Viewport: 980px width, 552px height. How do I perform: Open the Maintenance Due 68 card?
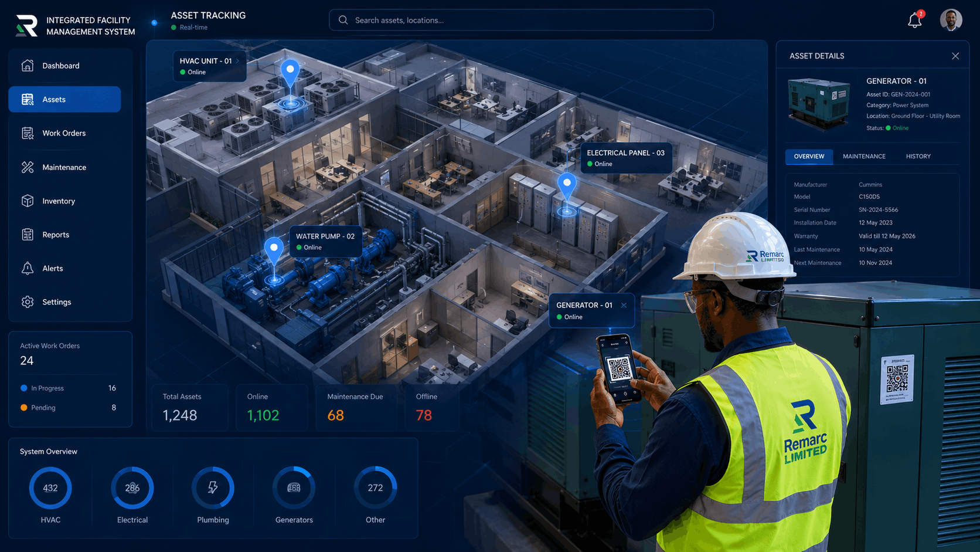coord(356,408)
